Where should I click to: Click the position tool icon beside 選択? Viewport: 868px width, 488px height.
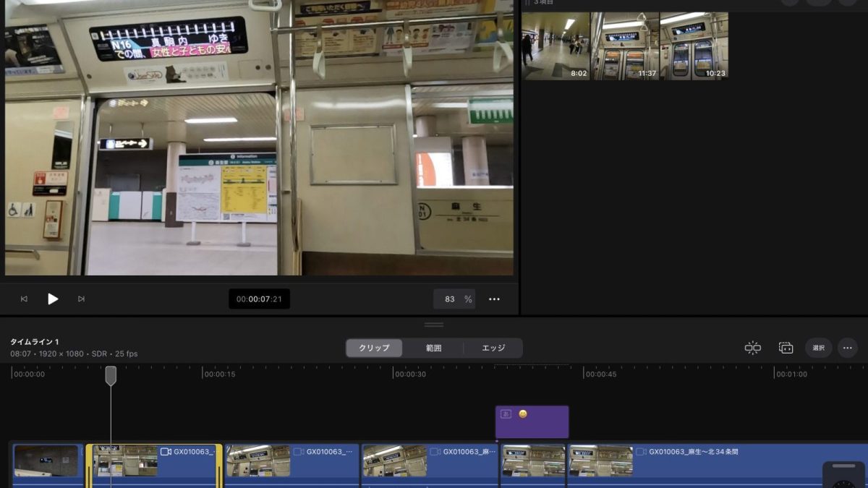786,348
